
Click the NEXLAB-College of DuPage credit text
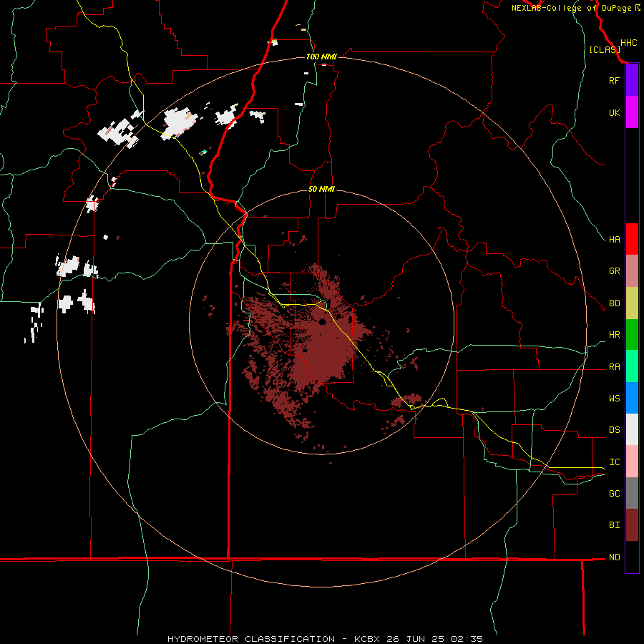(571, 8)
